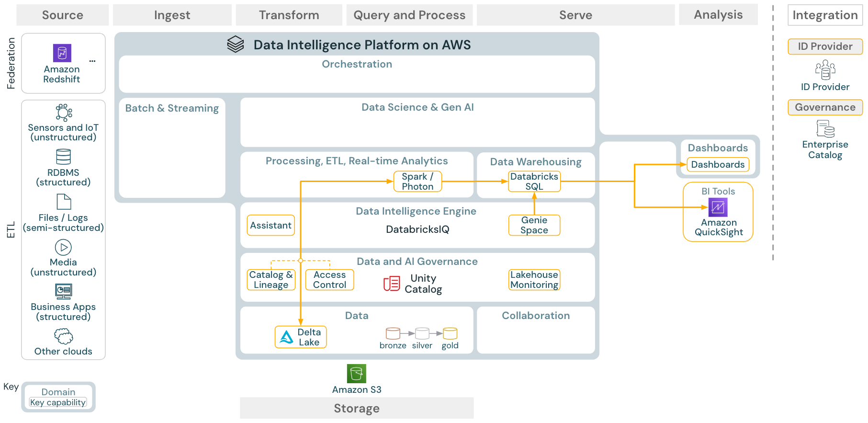Click the gold layer cylinder

pyautogui.click(x=450, y=333)
